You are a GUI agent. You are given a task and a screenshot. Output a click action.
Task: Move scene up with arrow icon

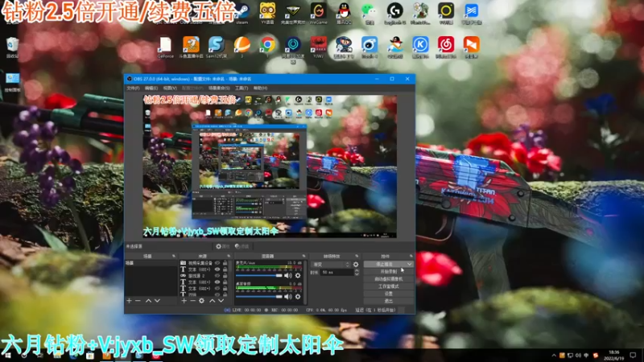[148, 301]
